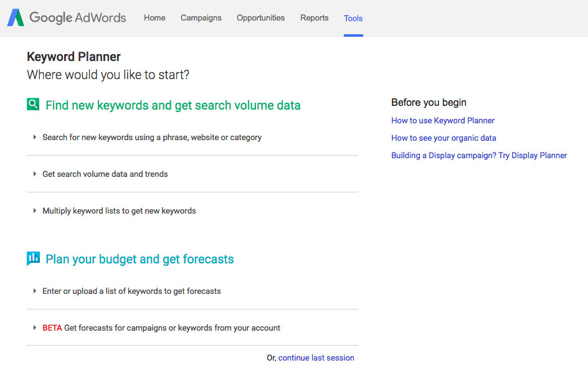Click the Google AdWords logo icon
The height and width of the screenshot is (373, 588).
16,17
